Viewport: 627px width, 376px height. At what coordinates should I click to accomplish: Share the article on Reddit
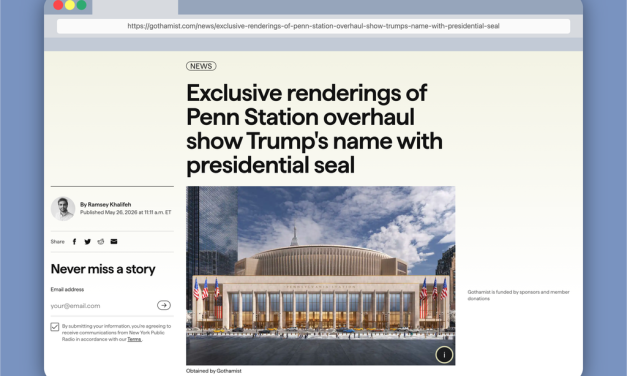(x=101, y=242)
